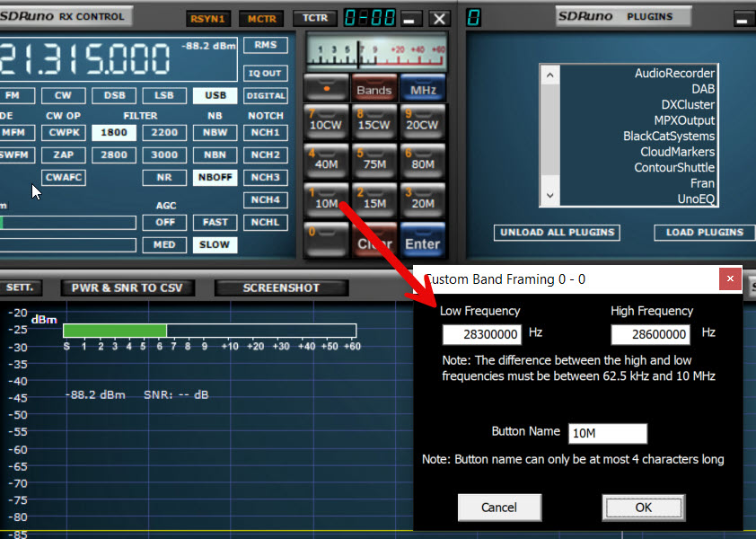Select the 15CW band keypad button
This screenshot has width=756, height=539.
click(374, 121)
